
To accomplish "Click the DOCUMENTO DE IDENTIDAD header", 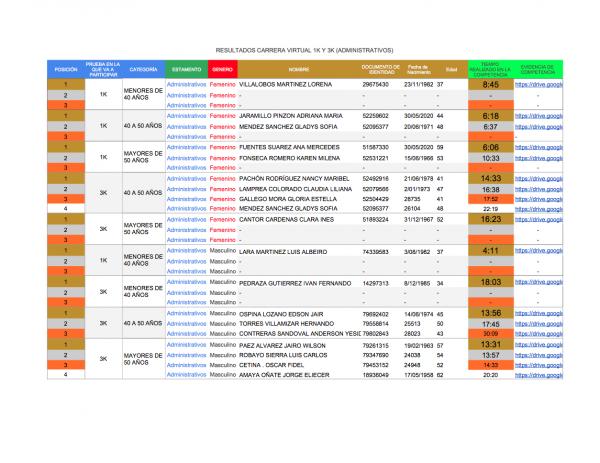I will (381, 70).
